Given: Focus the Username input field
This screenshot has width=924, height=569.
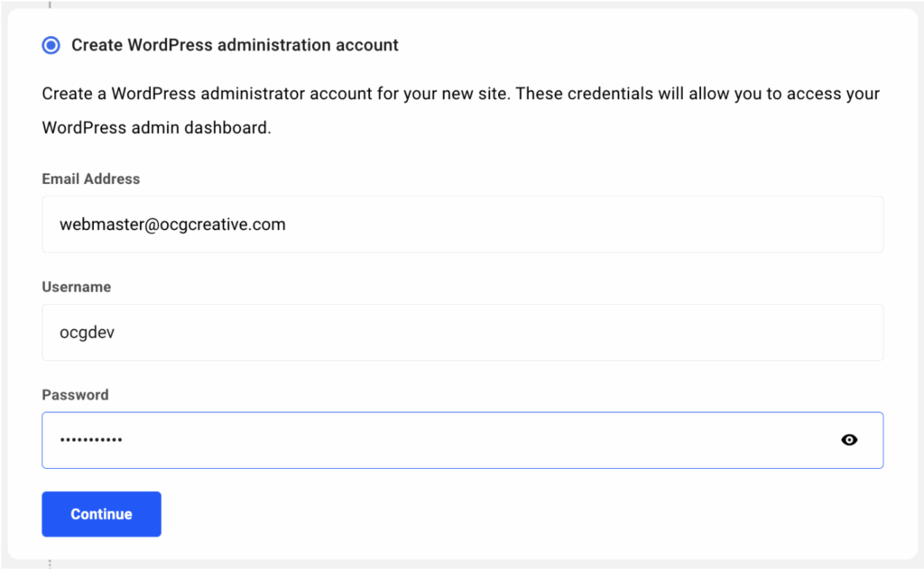Looking at the screenshot, I should [463, 332].
